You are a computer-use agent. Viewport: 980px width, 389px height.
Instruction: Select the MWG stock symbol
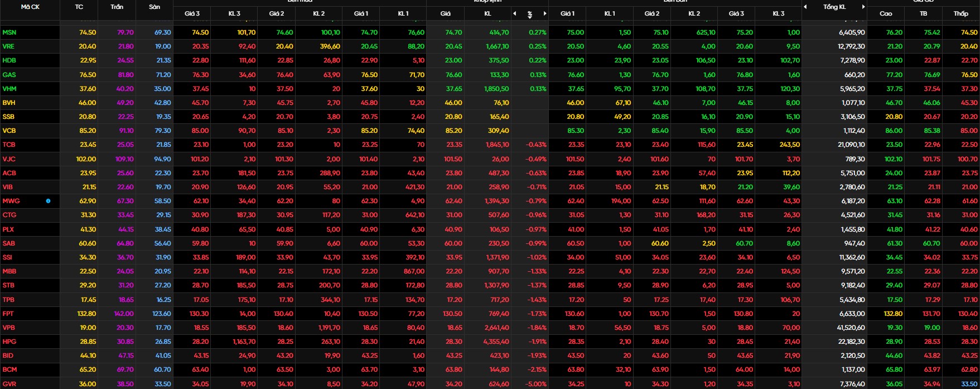tap(11, 201)
